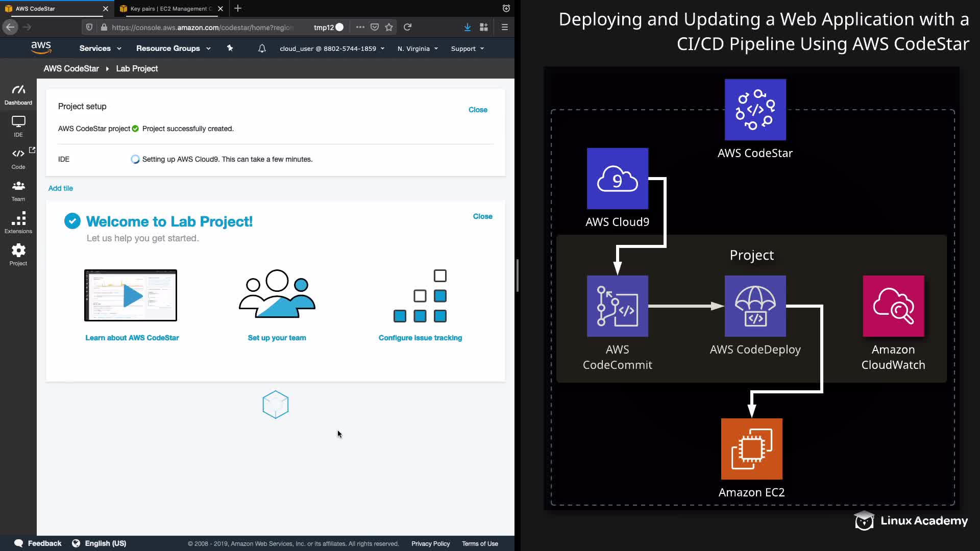980x551 pixels.
Task: Click the Add tile link
Action: (x=60, y=188)
